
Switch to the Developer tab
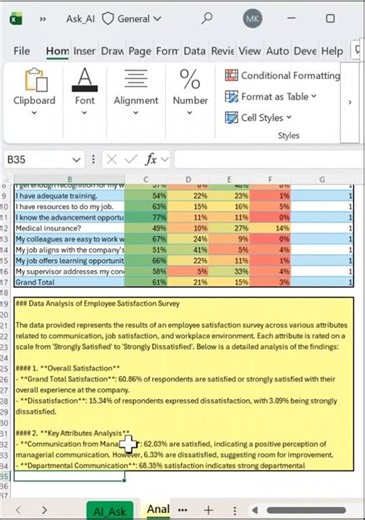tap(305, 51)
